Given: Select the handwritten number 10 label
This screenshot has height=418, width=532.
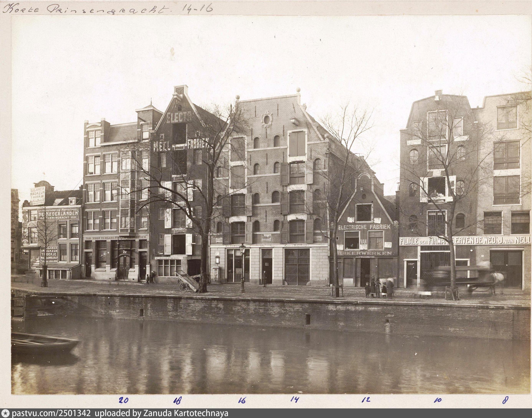Looking at the screenshot, I should click(x=438, y=400).
